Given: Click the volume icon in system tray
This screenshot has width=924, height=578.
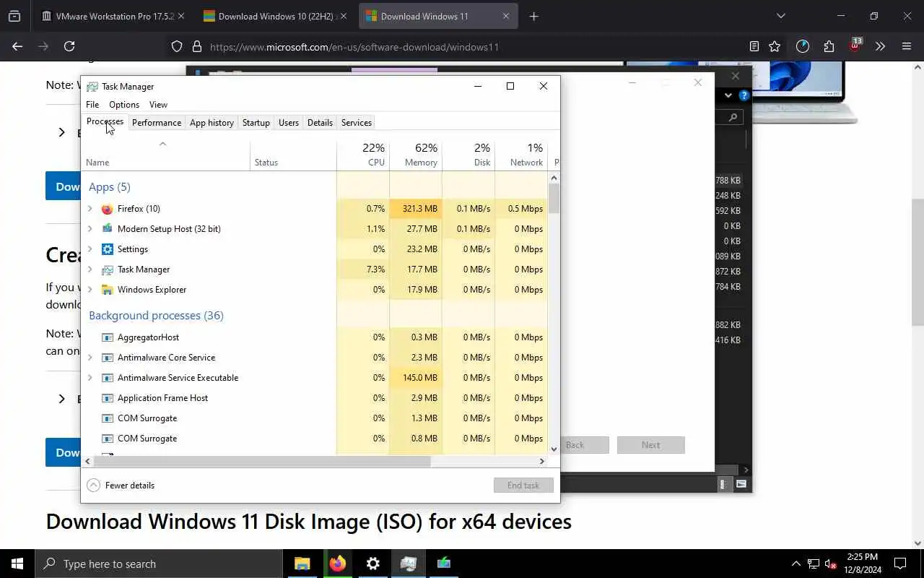Looking at the screenshot, I should point(830,564).
